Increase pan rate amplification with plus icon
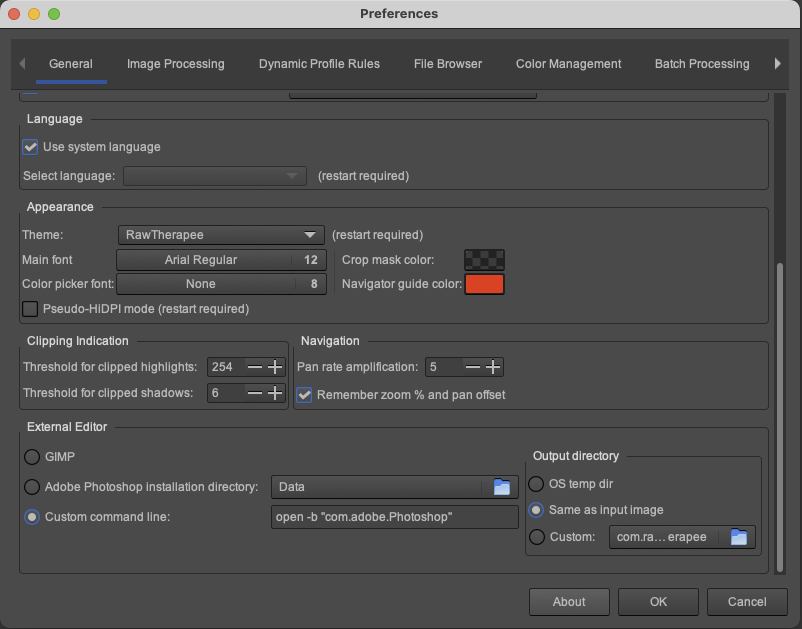This screenshot has height=629, width=802. (492, 367)
